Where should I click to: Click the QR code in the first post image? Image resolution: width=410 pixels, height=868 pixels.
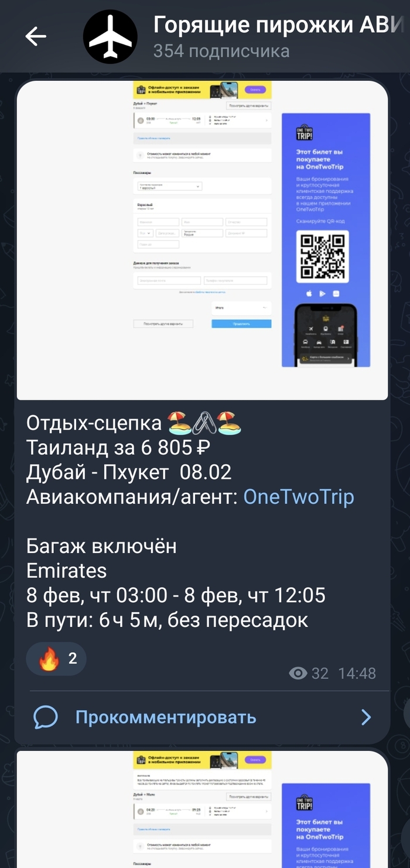click(x=322, y=256)
